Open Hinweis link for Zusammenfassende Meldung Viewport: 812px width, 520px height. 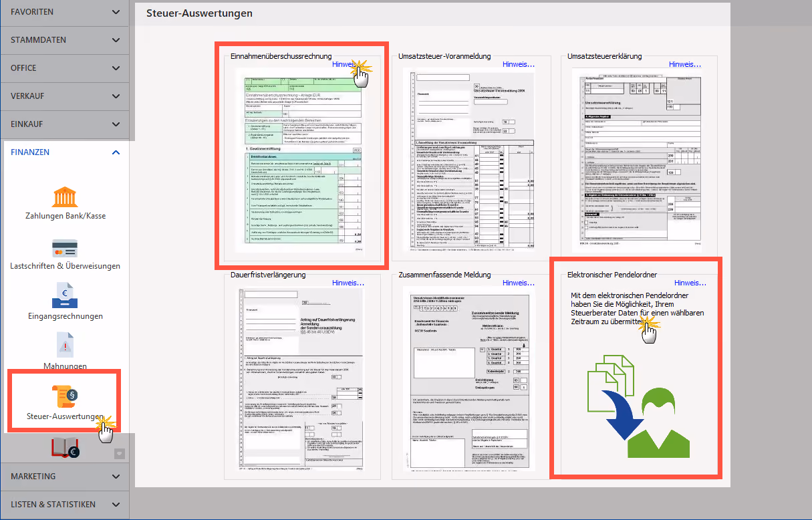click(x=519, y=283)
